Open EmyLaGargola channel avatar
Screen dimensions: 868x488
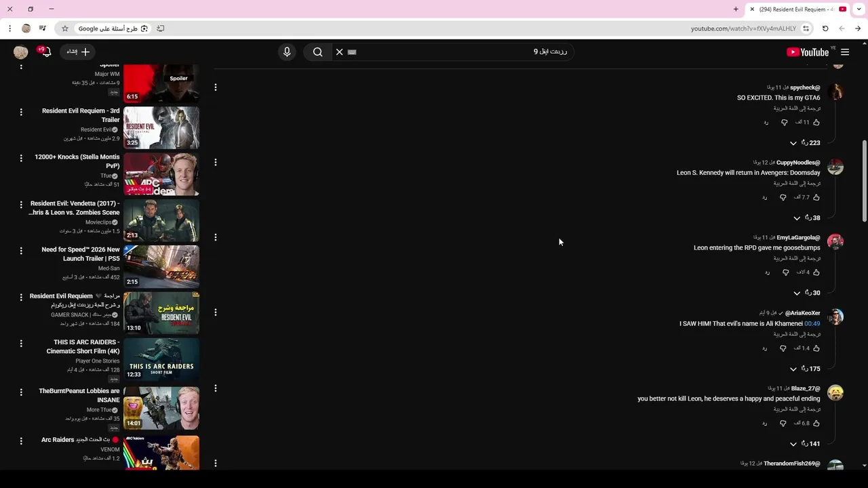tap(835, 242)
